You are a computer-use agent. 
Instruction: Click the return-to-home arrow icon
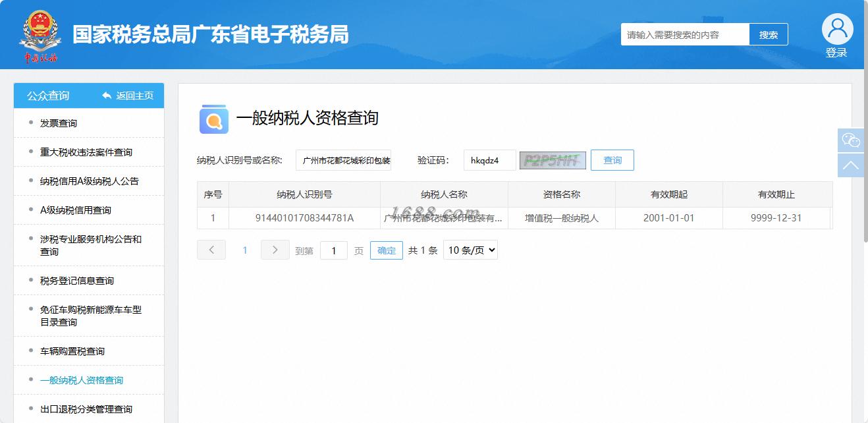tap(107, 96)
